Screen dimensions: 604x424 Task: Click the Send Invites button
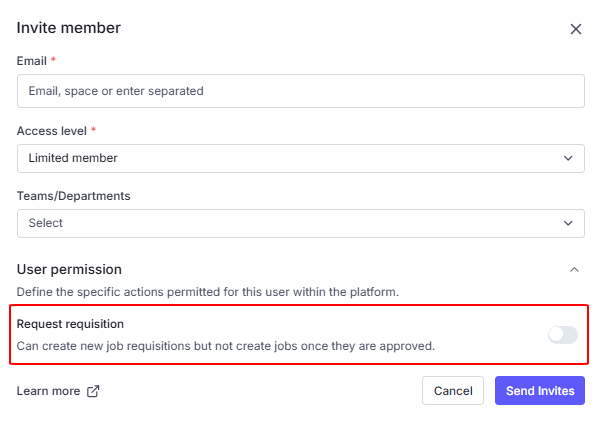pos(540,390)
